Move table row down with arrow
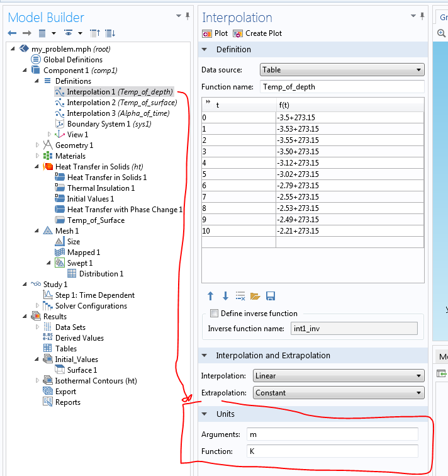Viewport: 448px width, 476px height. point(225,296)
